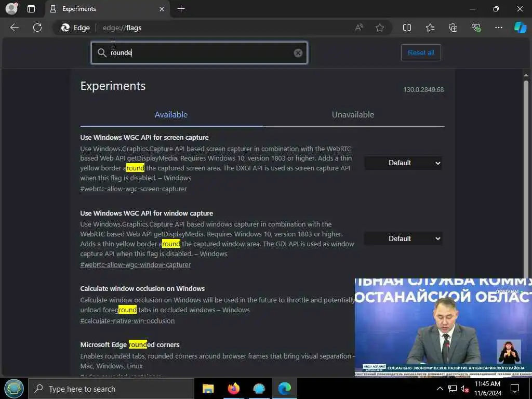Open Settings and more ellipsis menu
Viewport: 532px width, 399px height.
pos(498,28)
